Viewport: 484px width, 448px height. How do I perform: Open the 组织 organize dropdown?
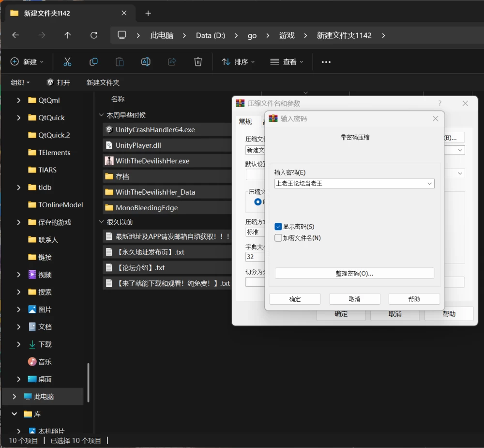(20, 82)
